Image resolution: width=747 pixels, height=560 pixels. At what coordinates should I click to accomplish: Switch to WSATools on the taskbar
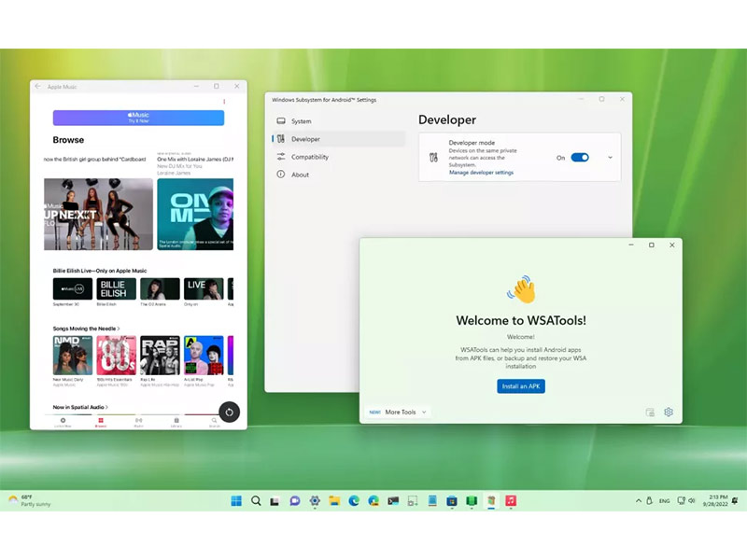[x=491, y=501]
